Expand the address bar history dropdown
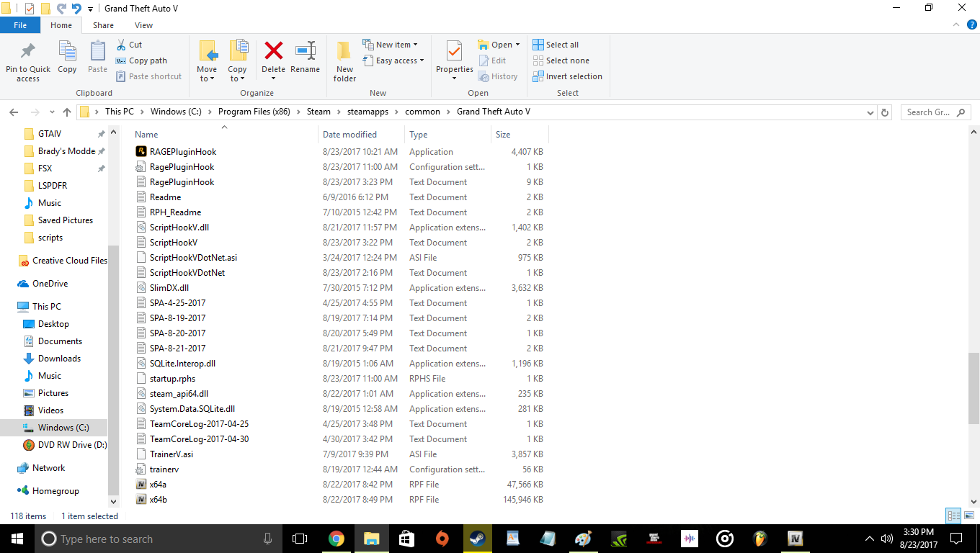This screenshot has width=980, height=553. (x=870, y=112)
